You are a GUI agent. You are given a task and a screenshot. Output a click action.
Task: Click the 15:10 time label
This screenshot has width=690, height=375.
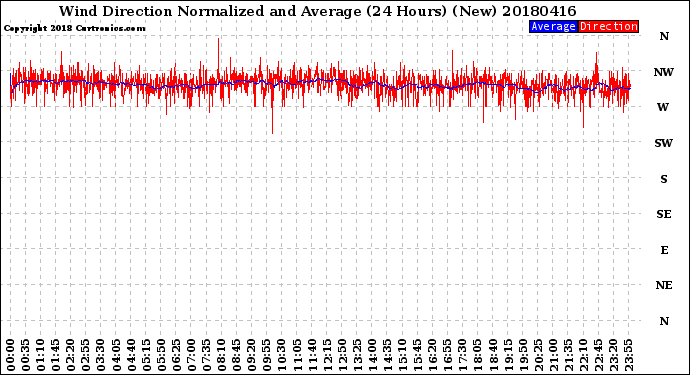pyautogui.click(x=403, y=355)
